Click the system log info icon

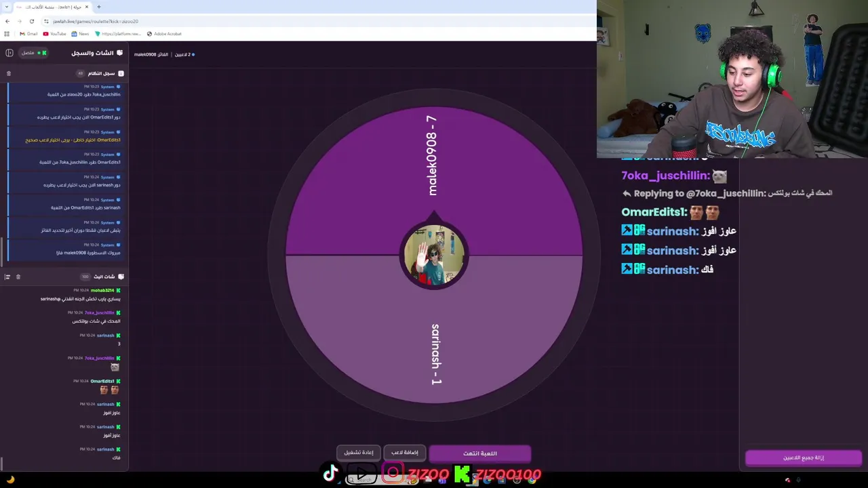tap(121, 73)
